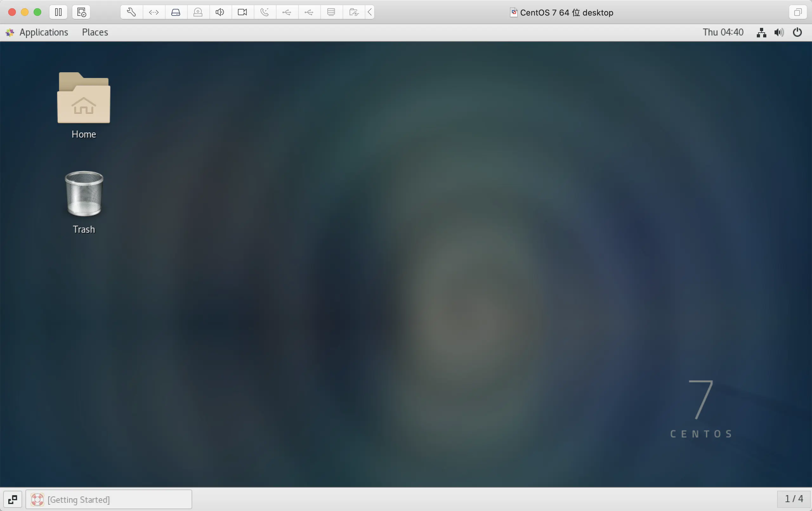The width and height of the screenshot is (812, 511).
Task: Click the printer device icon
Action: point(331,12)
